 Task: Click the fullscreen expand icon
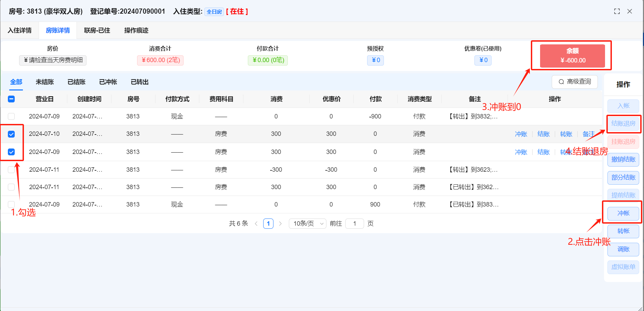[617, 11]
